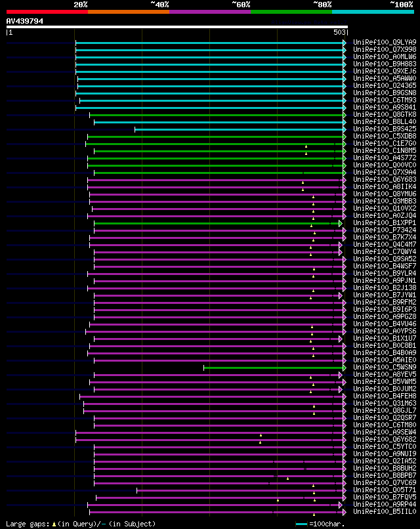The image size is (420, 529).
Task: Click the green alignment bar for Q8GTK8
Action: click(x=217, y=115)
